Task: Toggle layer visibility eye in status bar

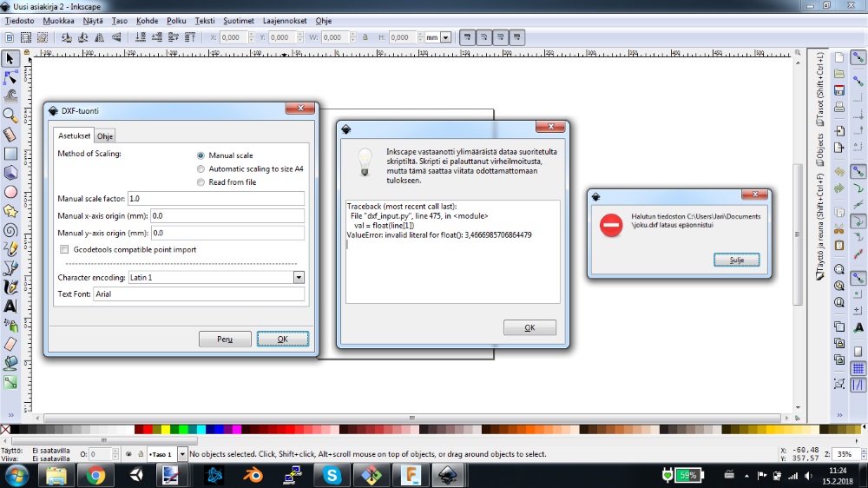Action: click(x=128, y=454)
